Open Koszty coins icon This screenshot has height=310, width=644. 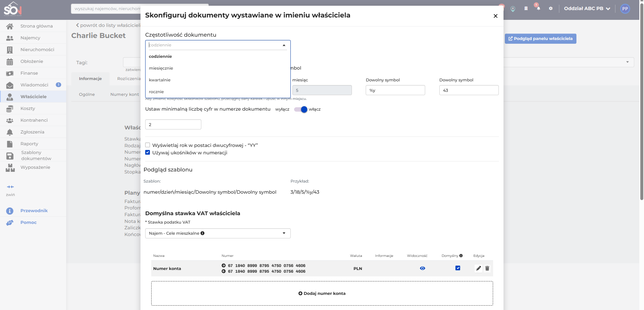(x=10, y=109)
